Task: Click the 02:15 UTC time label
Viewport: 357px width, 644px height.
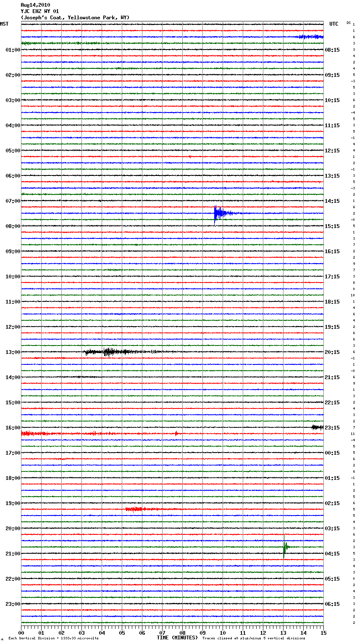Action: coord(332,503)
